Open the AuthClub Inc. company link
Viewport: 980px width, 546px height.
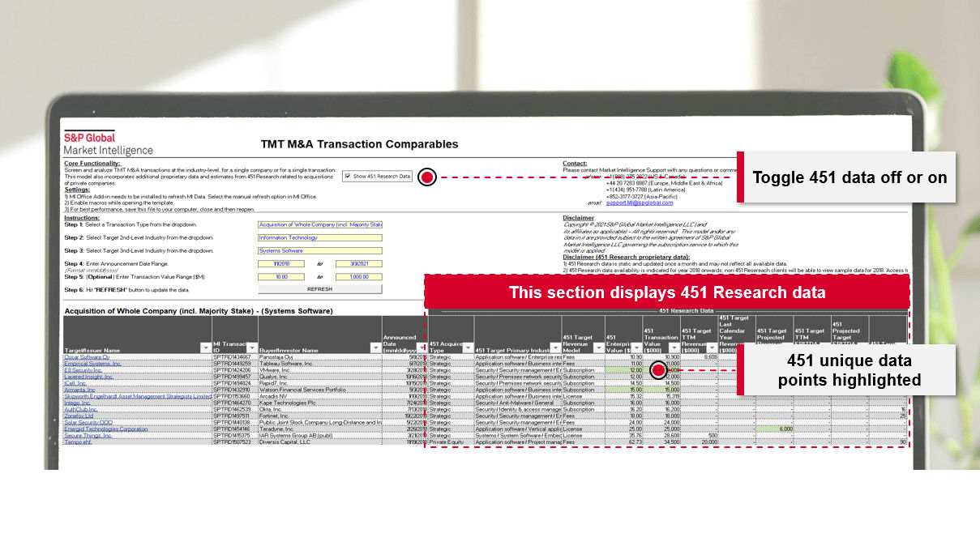tap(80, 409)
